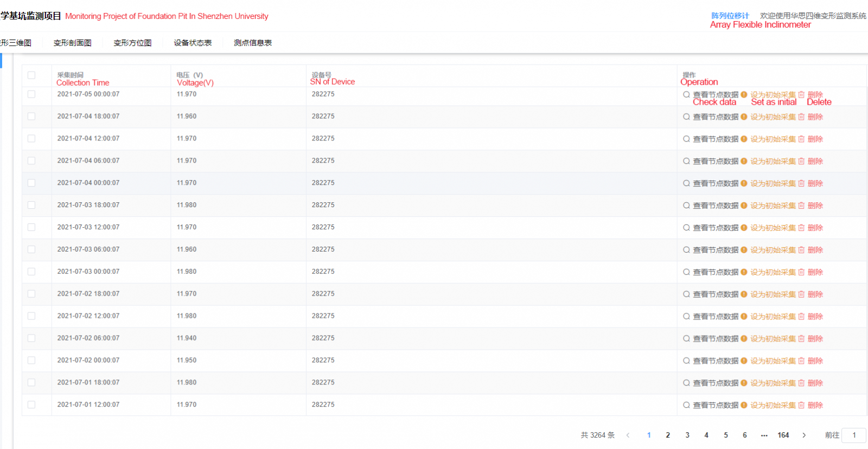Open 查看节点数据 for 2021-07-03 00:00:07 row
The width and height of the screenshot is (868, 449).
(x=716, y=272)
